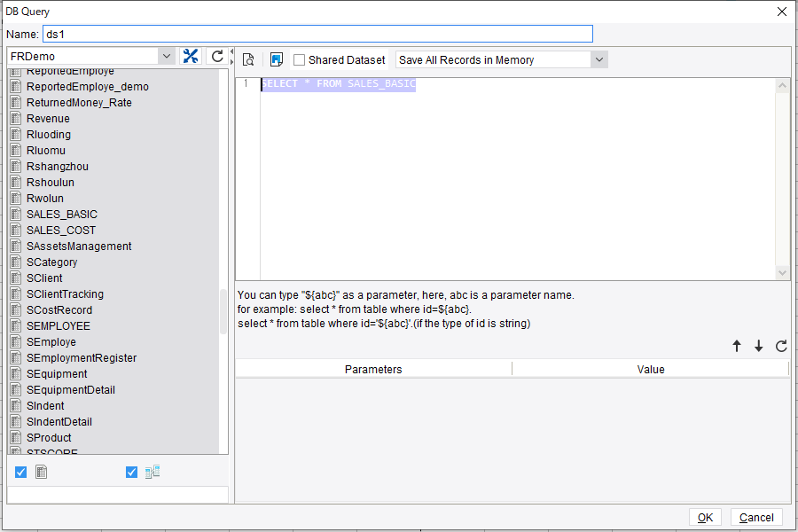Select the SCategory table
The width and height of the screenshot is (798, 532).
tap(52, 262)
